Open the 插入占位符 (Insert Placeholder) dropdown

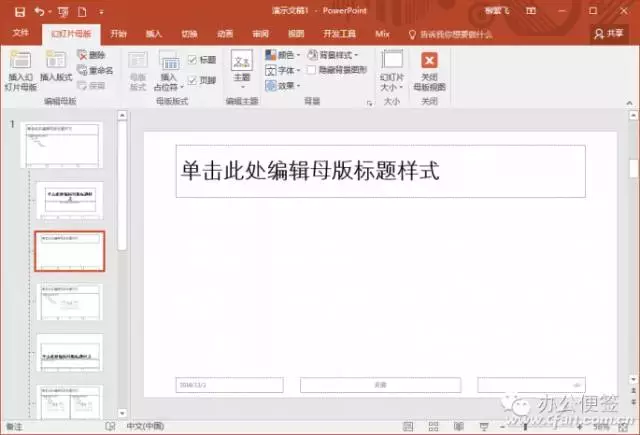point(169,70)
